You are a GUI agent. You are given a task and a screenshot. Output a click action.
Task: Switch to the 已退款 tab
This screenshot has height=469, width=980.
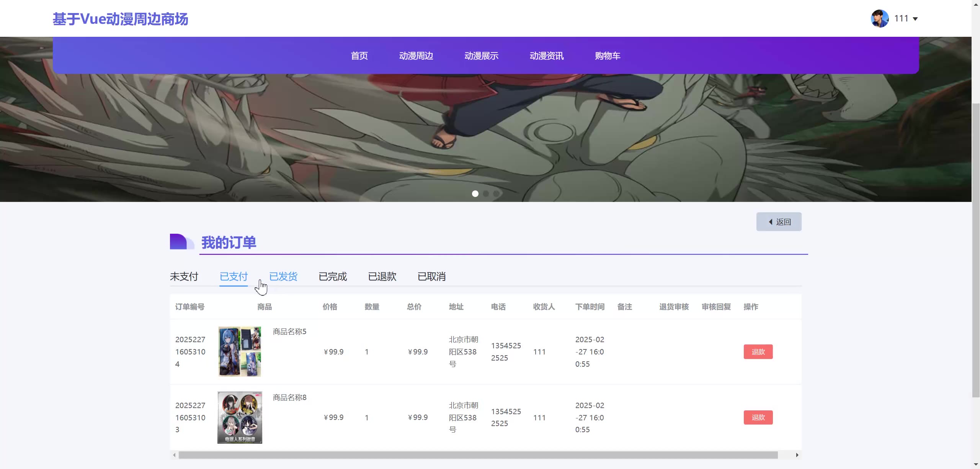pyautogui.click(x=382, y=276)
